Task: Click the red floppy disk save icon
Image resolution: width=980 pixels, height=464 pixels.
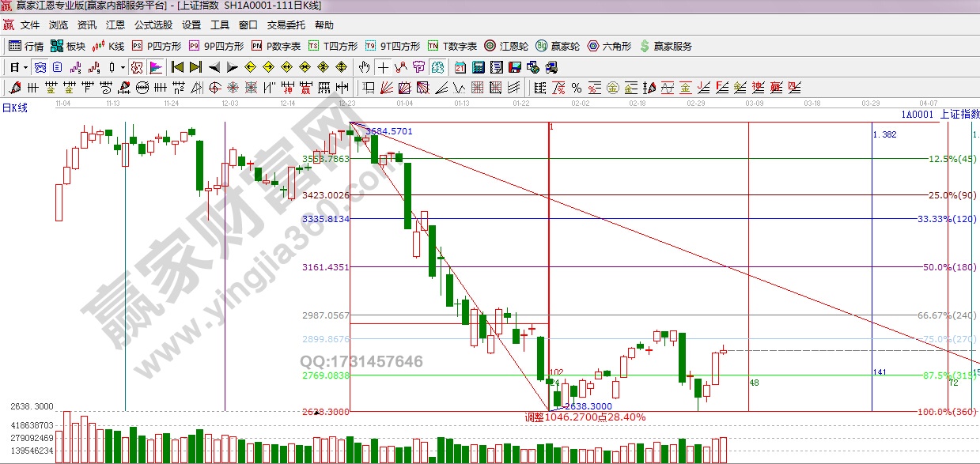Action: [x=515, y=67]
